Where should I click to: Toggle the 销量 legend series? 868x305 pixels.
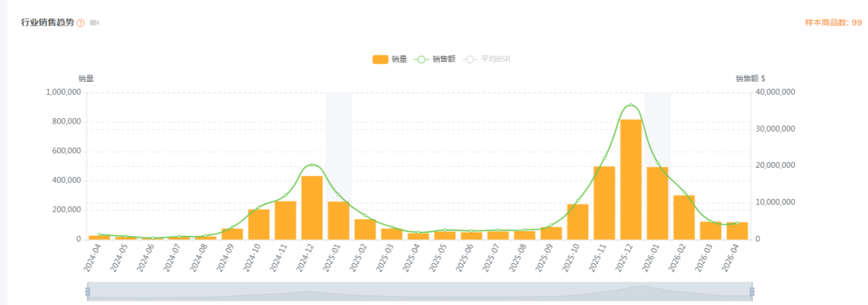coord(390,59)
